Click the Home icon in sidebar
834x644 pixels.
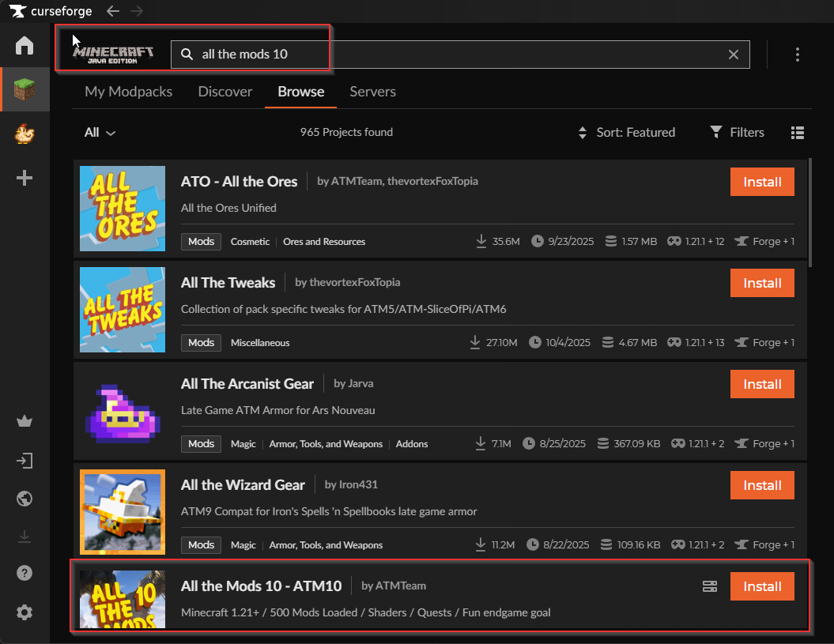click(x=25, y=45)
